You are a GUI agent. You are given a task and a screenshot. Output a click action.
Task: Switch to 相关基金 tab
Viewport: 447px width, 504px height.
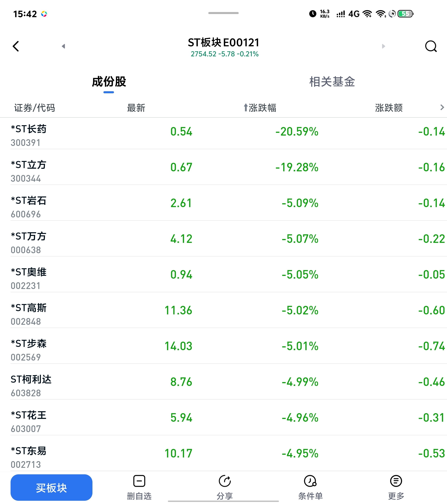332,82
